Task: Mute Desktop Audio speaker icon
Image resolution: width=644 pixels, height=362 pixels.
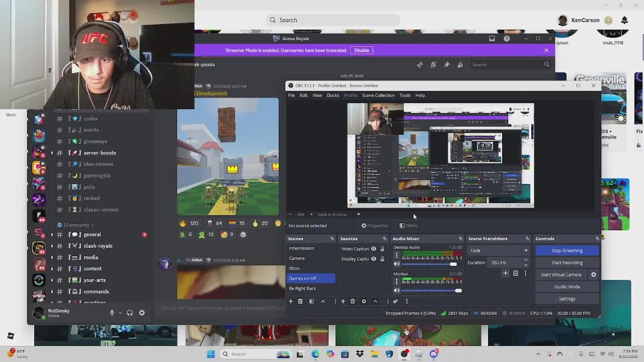Action: click(x=396, y=264)
